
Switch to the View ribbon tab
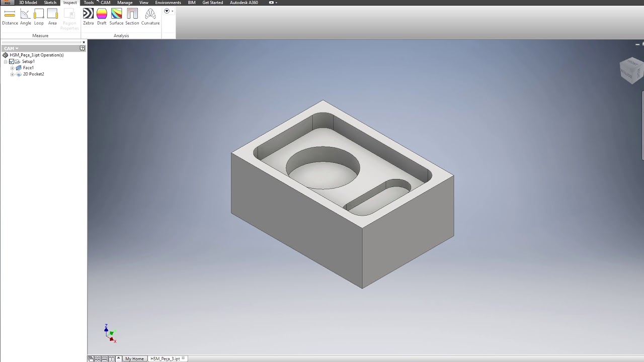(x=144, y=3)
